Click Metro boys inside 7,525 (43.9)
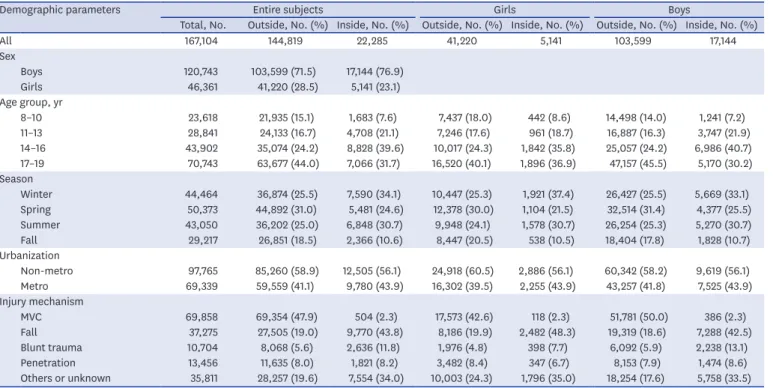Screen dimensions: 773x388 coord(724,286)
